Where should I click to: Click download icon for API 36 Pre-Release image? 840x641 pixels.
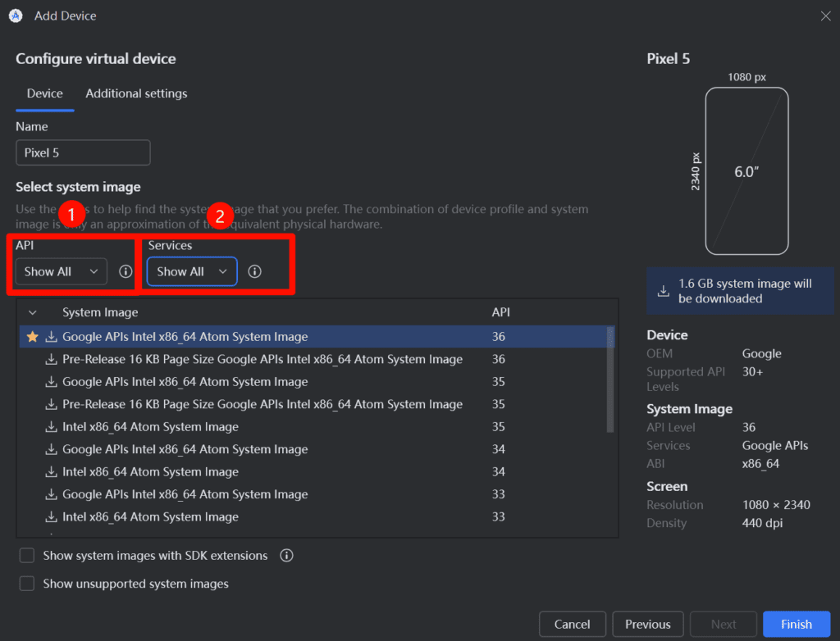pyautogui.click(x=52, y=360)
